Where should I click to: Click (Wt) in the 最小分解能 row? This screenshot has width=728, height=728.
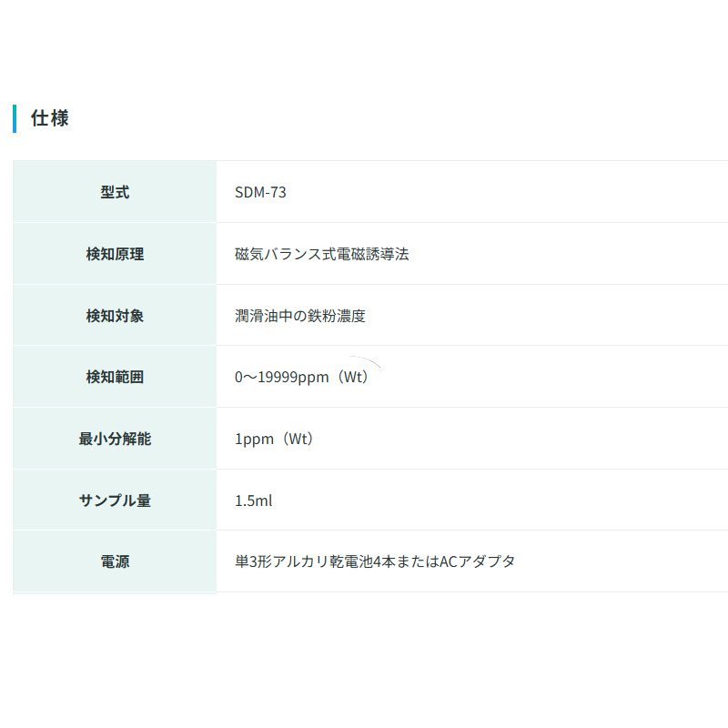[298, 439]
